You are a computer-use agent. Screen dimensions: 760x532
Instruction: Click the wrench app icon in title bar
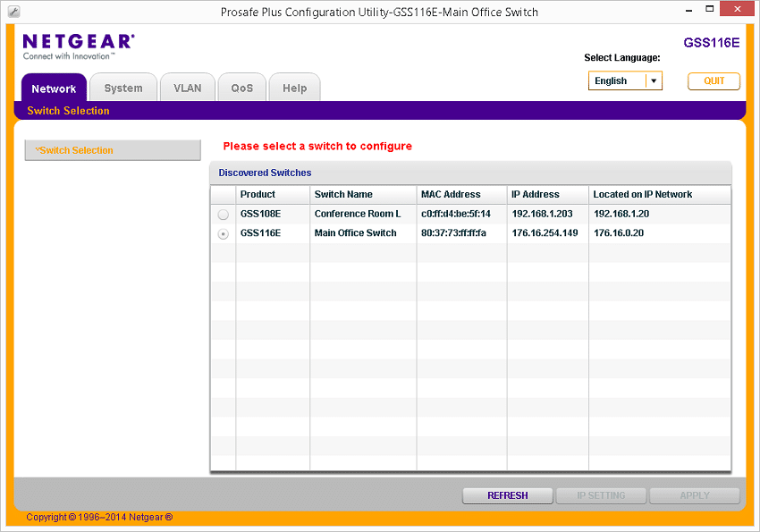14,12
